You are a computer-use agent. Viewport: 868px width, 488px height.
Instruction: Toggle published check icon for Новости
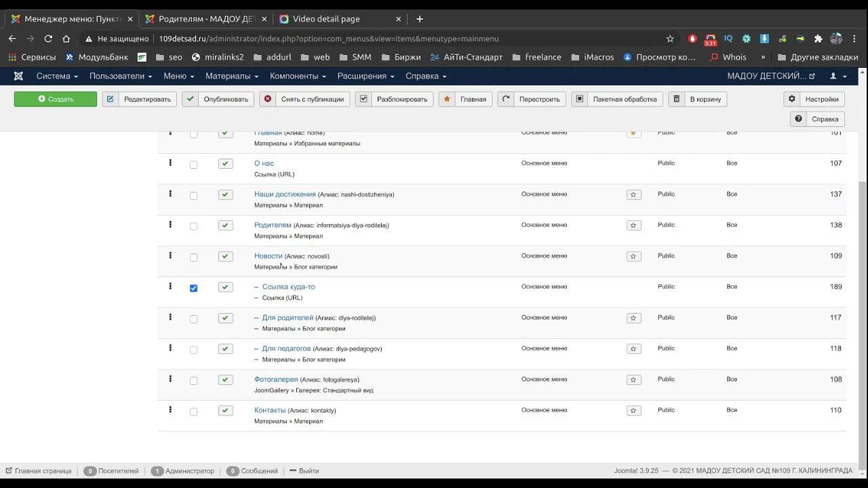click(226, 256)
